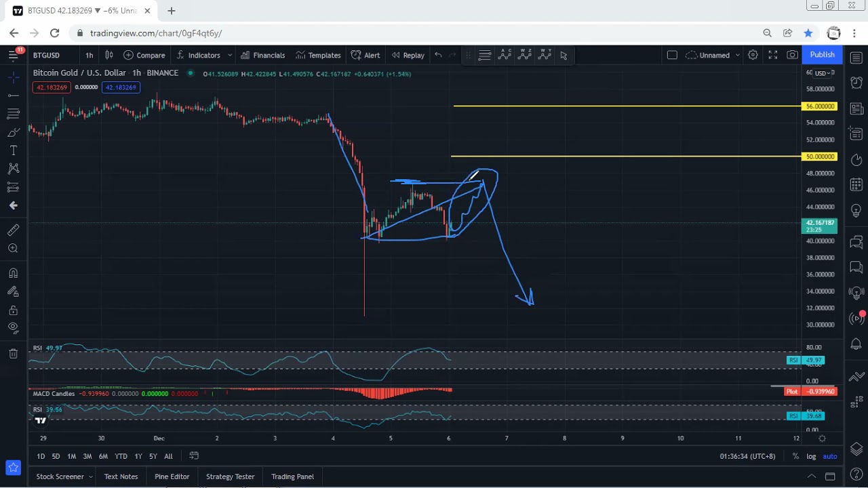Click the trash icon to remove drawings
The image size is (868, 488).
13,353
